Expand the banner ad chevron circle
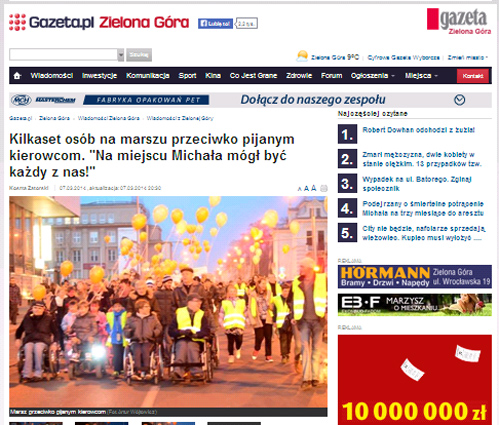Image resolution: width=499 pixels, height=425 pixels. click(460, 100)
